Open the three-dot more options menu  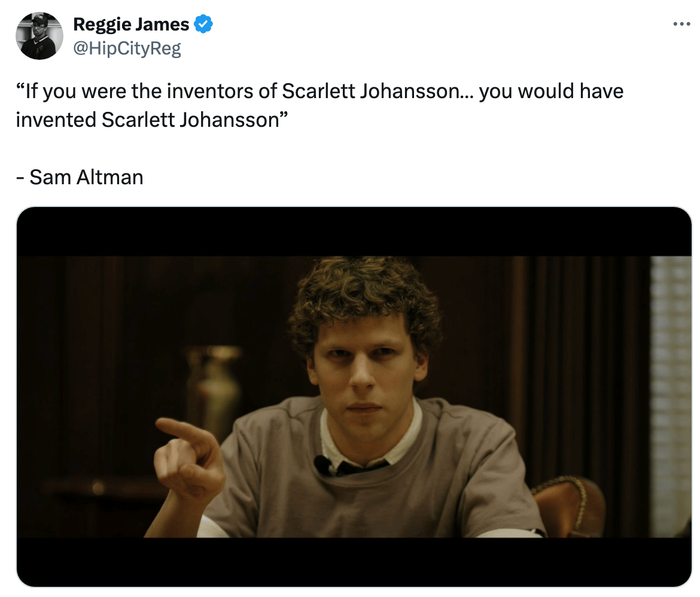(x=681, y=24)
